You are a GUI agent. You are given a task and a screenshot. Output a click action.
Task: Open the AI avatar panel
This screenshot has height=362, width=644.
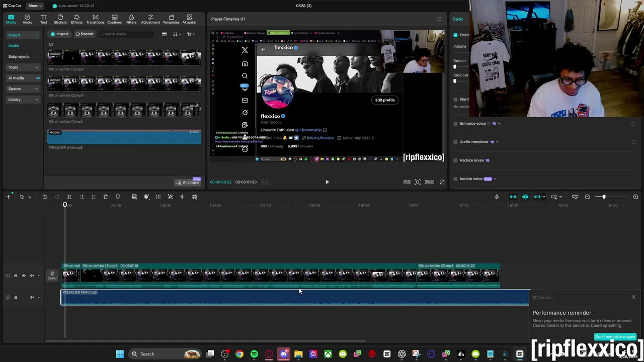click(x=189, y=19)
